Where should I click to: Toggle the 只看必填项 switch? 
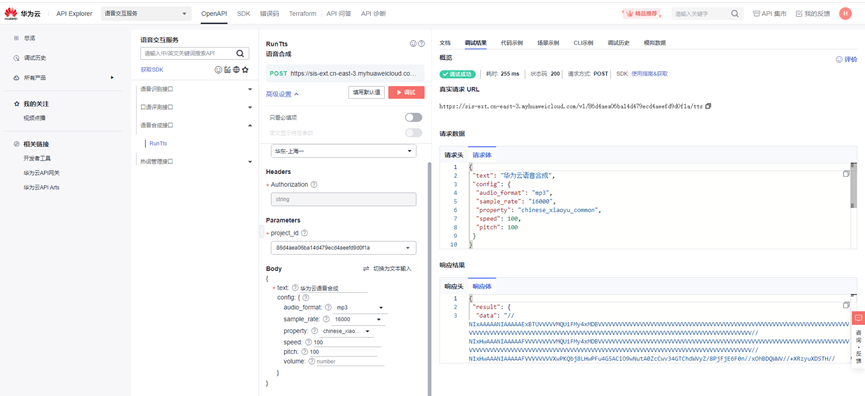pos(413,117)
